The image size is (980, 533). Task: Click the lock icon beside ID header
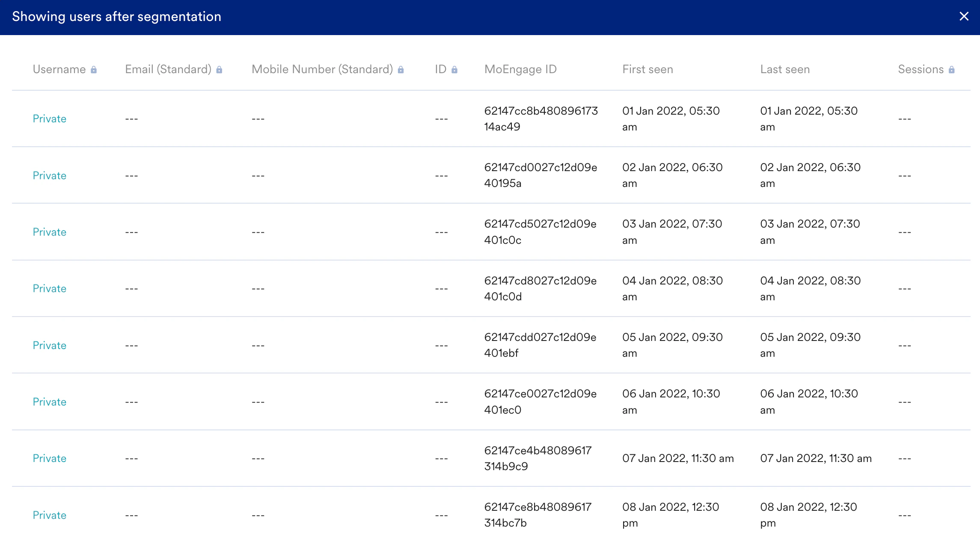point(454,70)
